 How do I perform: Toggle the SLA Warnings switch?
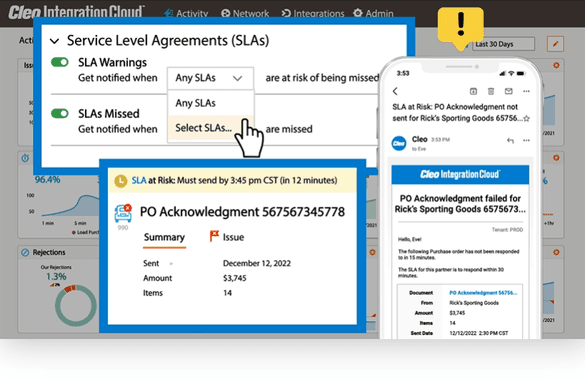(60, 62)
